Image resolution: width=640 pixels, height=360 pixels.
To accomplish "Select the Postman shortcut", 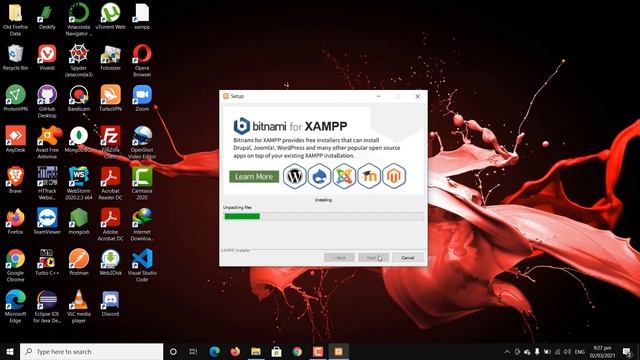I will (x=79, y=262).
